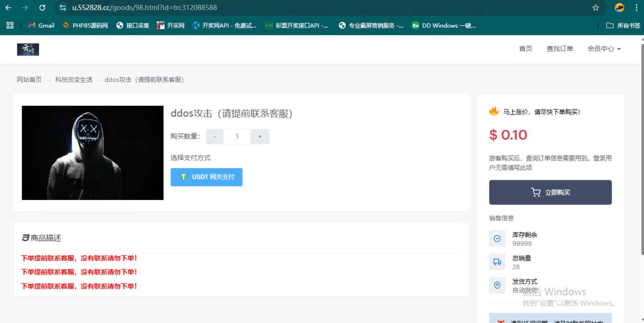
Task: Select the 首页 navigation item
Action: [525, 49]
